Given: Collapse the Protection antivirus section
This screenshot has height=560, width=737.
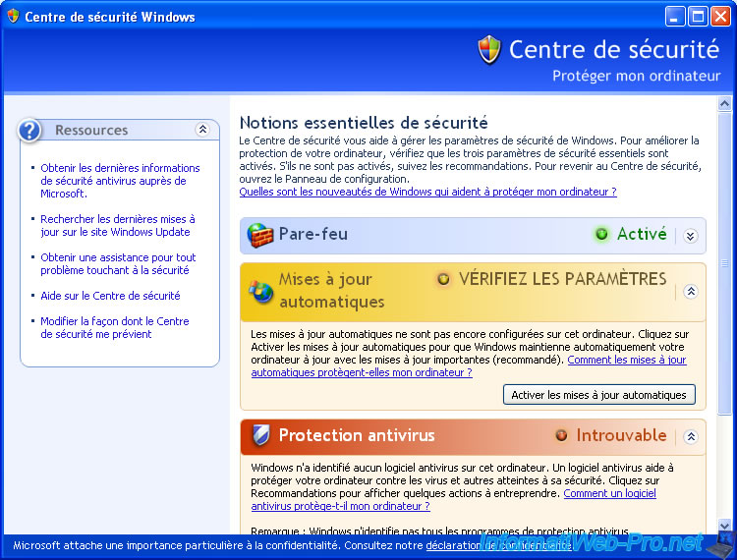Looking at the screenshot, I should coord(691,436).
